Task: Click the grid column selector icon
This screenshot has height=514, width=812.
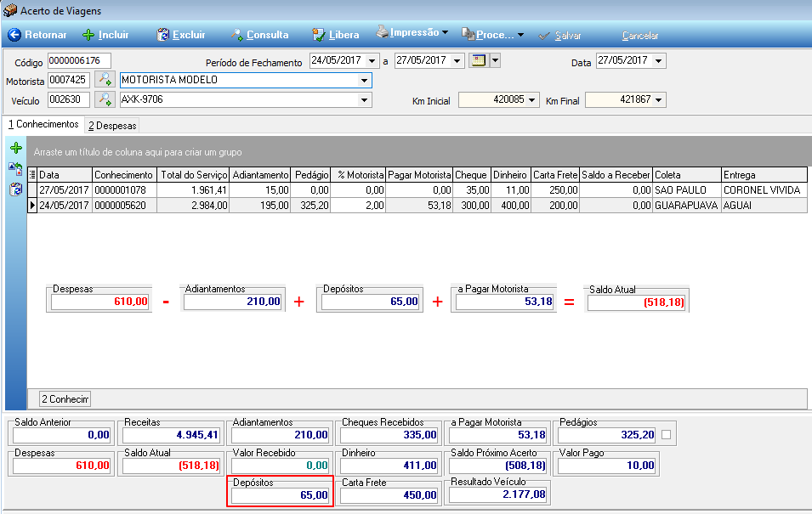Action: click(32, 175)
